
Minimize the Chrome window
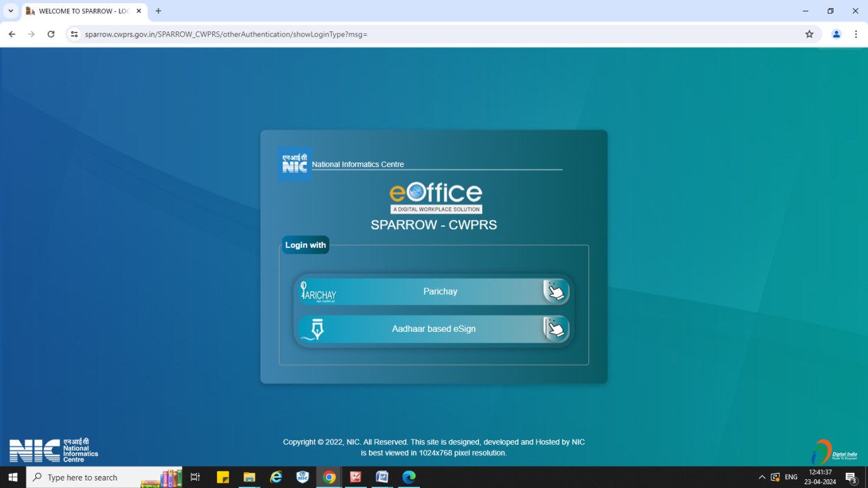coord(806,11)
